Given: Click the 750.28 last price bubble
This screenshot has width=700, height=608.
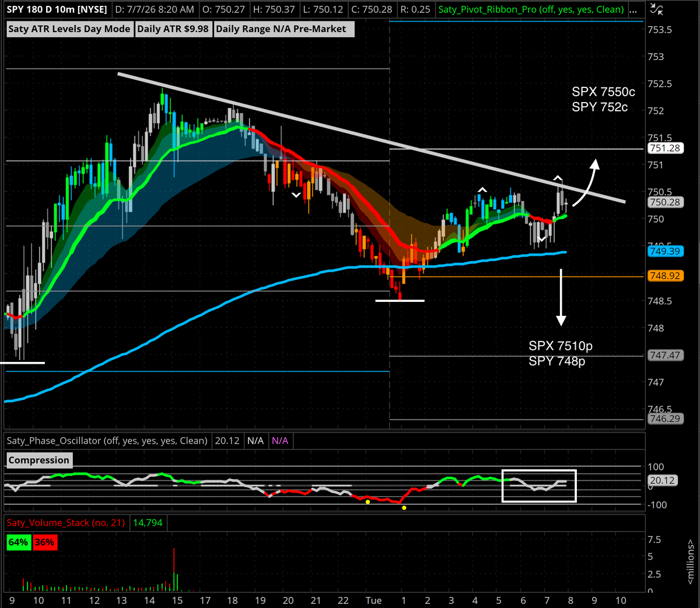Looking at the screenshot, I should (665, 202).
